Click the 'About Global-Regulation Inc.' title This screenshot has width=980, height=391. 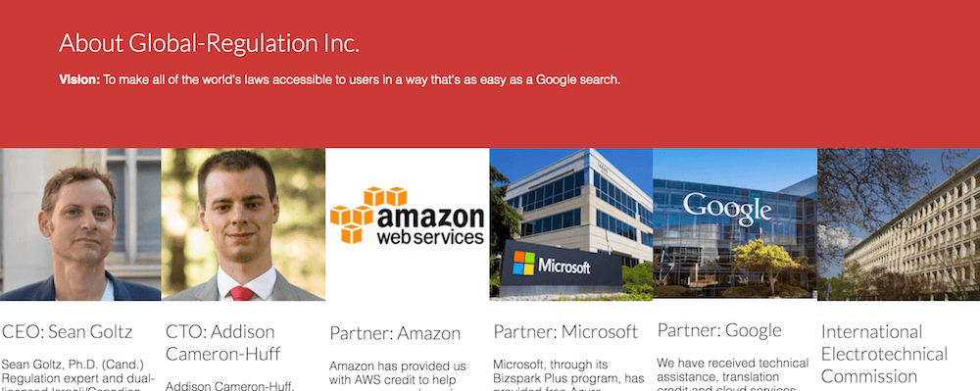pyautogui.click(x=210, y=43)
